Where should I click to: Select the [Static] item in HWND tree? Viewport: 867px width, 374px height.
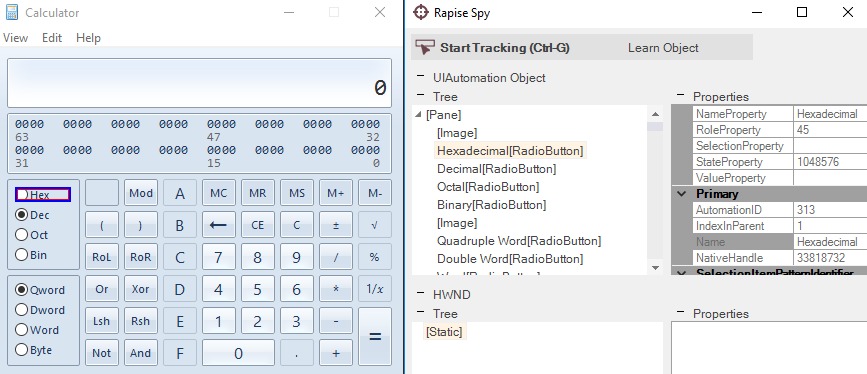(444, 331)
